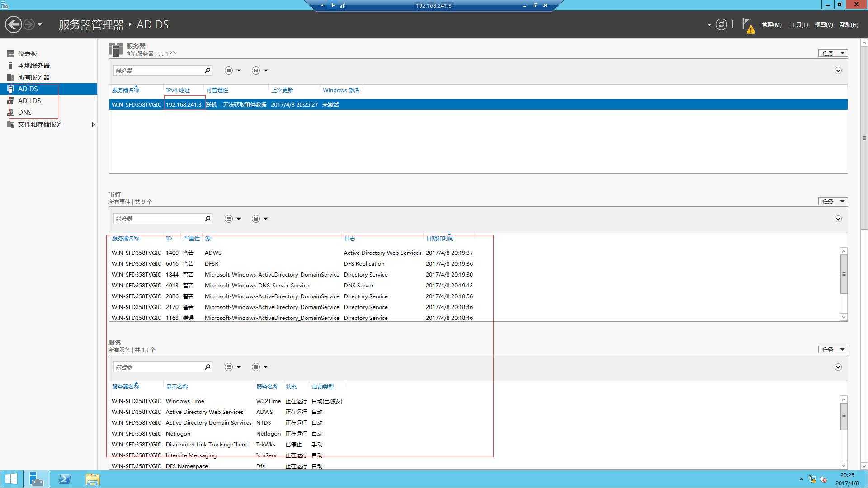Viewport: 868px width, 488px height.
Task: Open the 任务 dropdown in 事件 section
Action: (833, 202)
